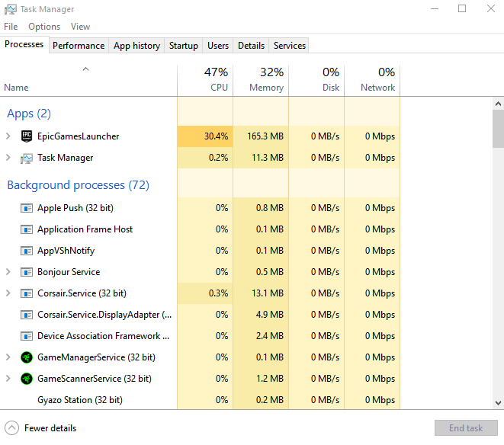Click the Corsair.Service process icon
Viewport: 504px width, 445px height.
coord(27,293)
